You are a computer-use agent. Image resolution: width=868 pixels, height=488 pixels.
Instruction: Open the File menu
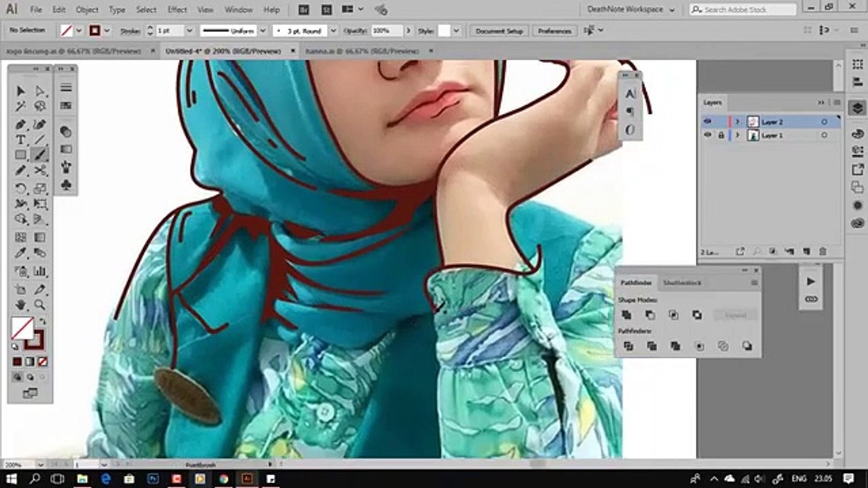click(36, 10)
